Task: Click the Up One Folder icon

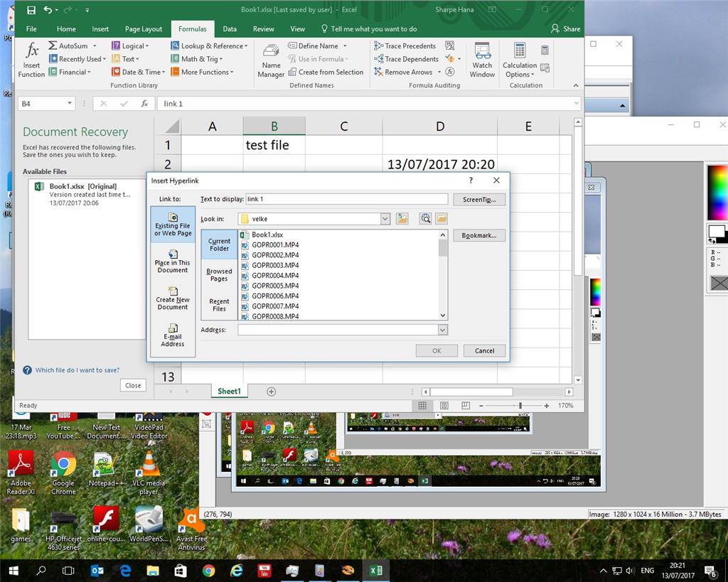Action: [x=402, y=219]
